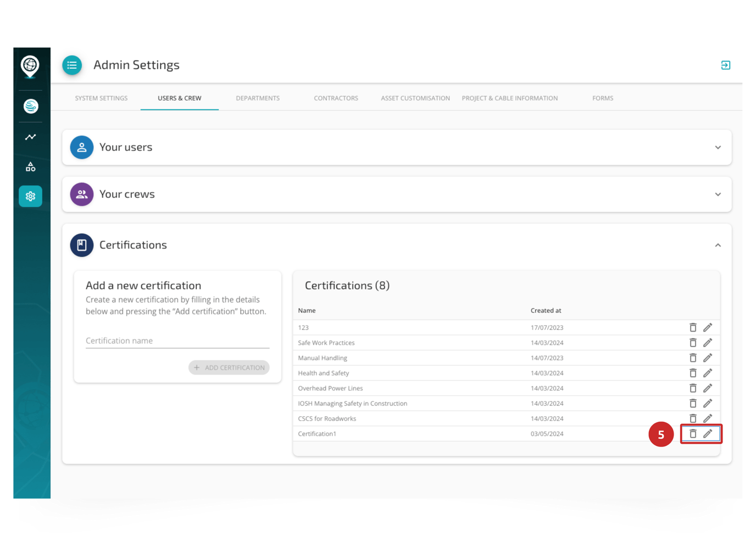Open the list menu icon beside Admin Settings
Image resolution: width=756 pixels, height=546 pixels.
[72, 65]
